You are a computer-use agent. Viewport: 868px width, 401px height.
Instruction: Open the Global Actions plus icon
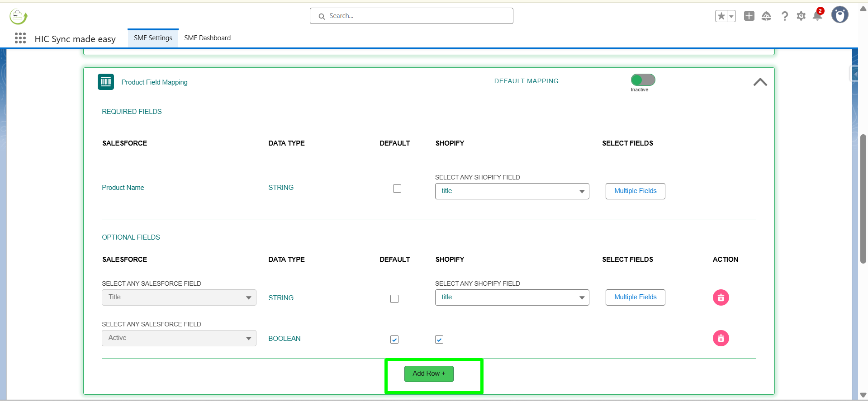(749, 16)
